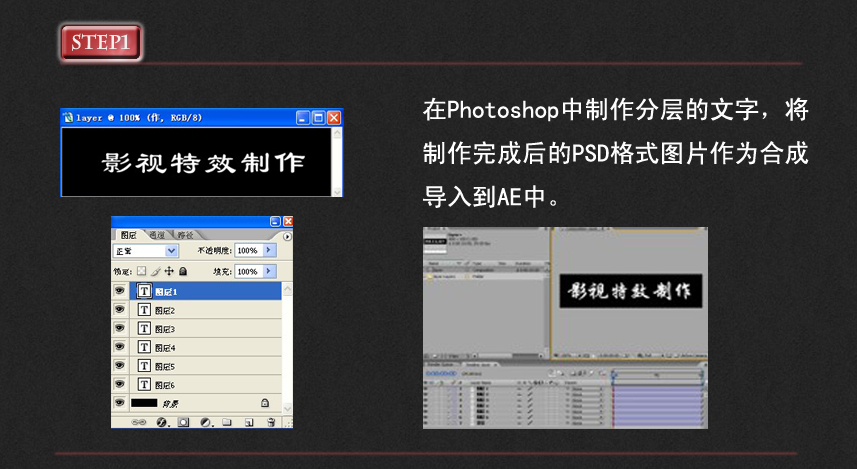This screenshot has width=857, height=469.
Task: Open the fill (填充) slider arrow
Action: pyautogui.click(x=269, y=271)
